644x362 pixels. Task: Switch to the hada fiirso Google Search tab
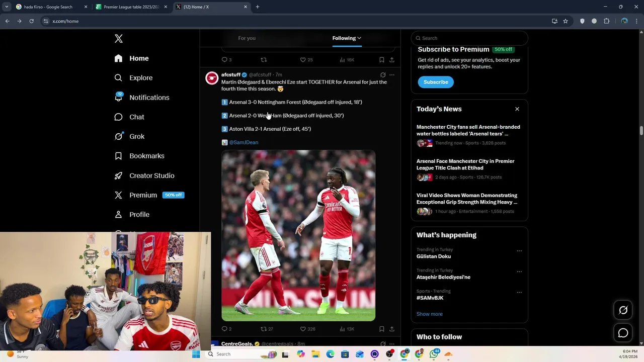pos(52,7)
